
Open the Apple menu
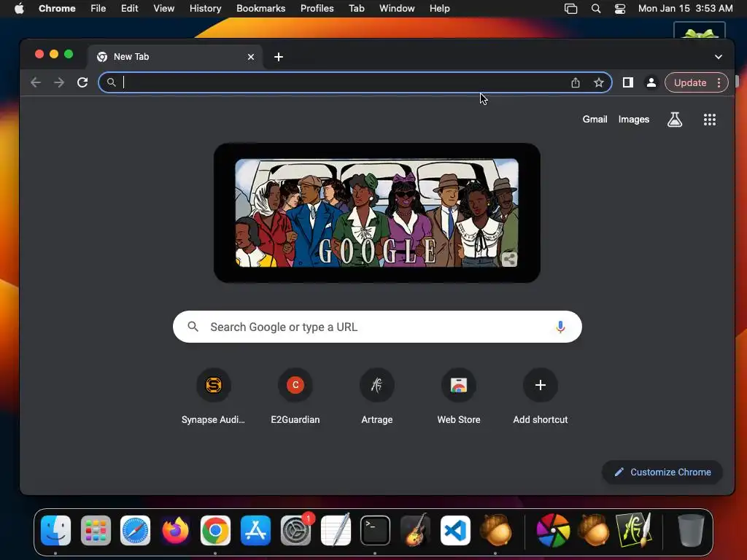pos(19,9)
